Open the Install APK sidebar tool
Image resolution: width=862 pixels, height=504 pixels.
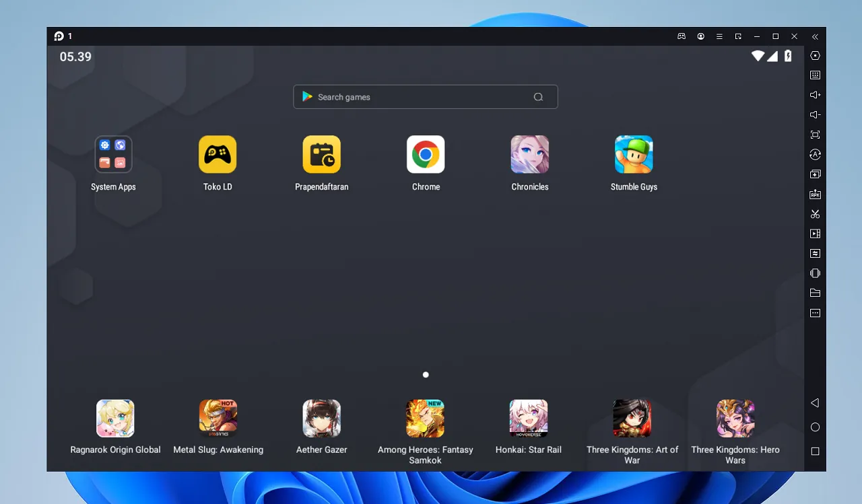[815, 194]
